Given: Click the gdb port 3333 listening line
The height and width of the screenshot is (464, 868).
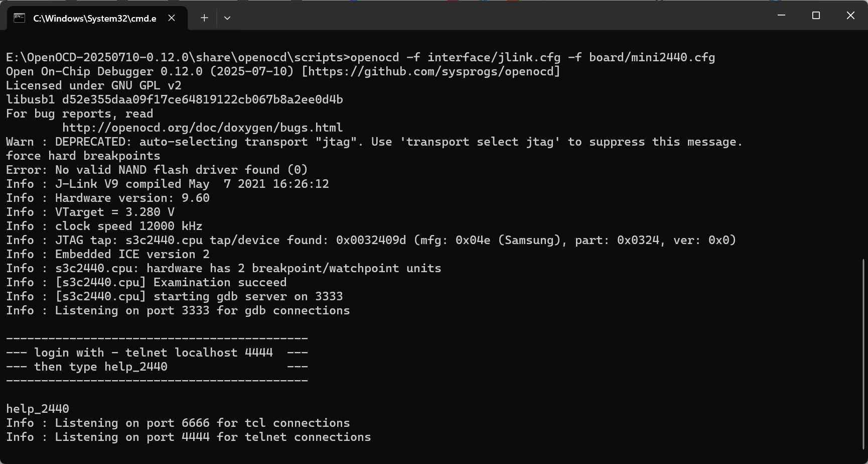Looking at the screenshot, I should 178,310.
